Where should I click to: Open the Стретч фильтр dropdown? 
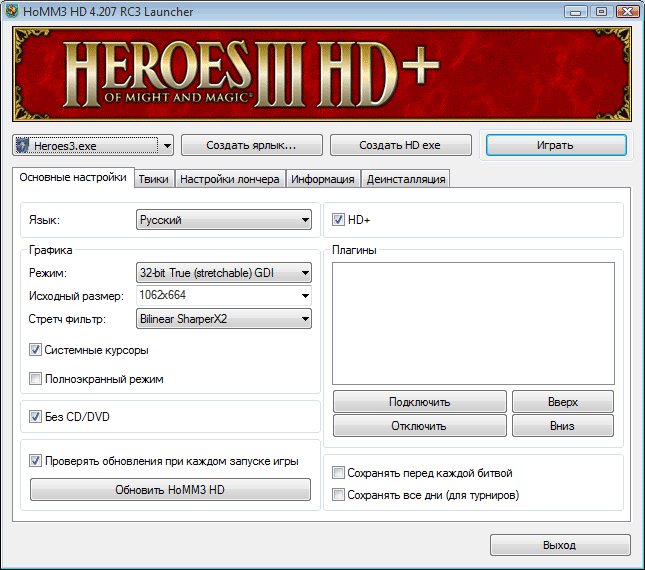tap(224, 319)
